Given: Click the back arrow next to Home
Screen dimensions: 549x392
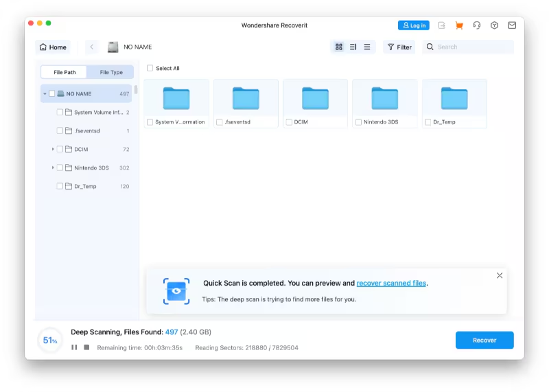Looking at the screenshot, I should [x=92, y=47].
